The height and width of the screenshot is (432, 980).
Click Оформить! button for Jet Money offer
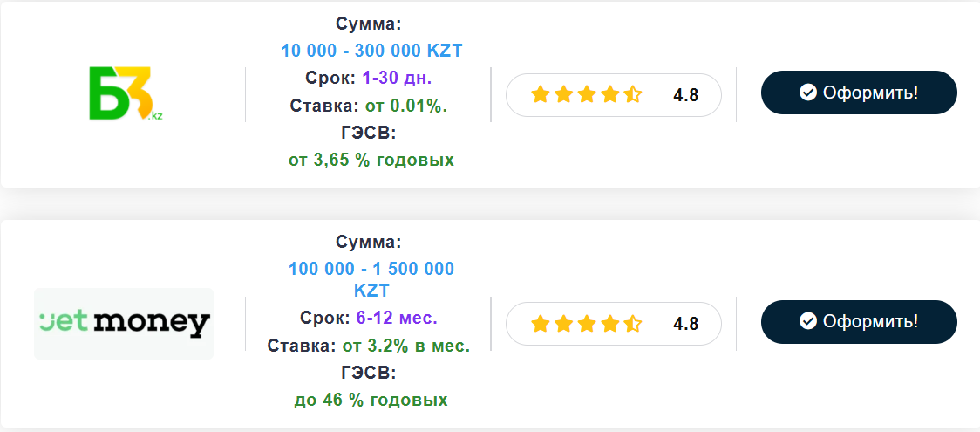[x=859, y=322]
